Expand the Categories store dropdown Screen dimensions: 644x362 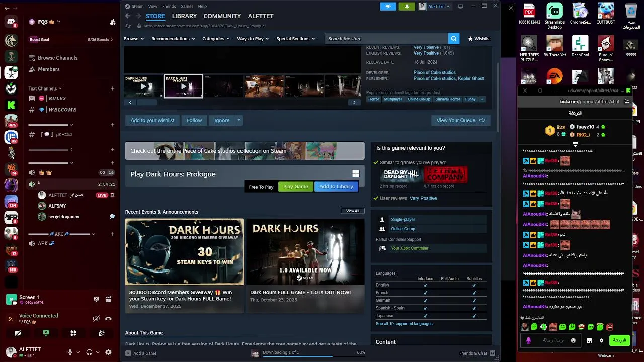pos(216,39)
